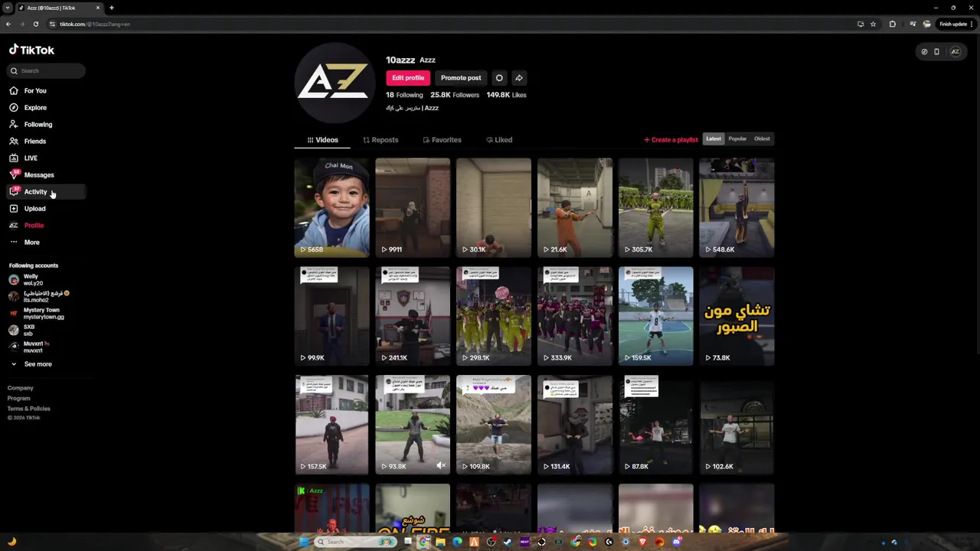The height and width of the screenshot is (551, 980).
Task: Sort videos by Oldest
Action: pos(762,139)
